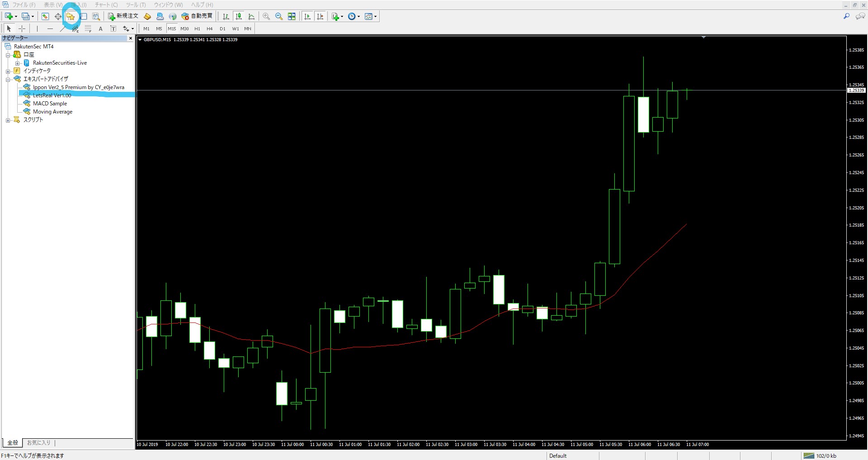The height and width of the screenshot is (460, 868).
Task: Open the Terminal window icon
Action: click(x=84, y=16)
